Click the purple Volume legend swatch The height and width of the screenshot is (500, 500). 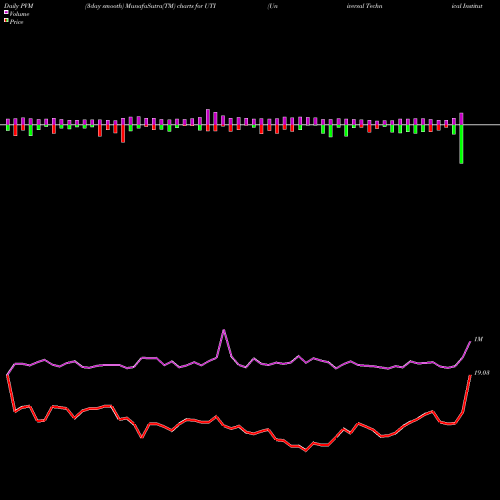click(x=6, y=12)
